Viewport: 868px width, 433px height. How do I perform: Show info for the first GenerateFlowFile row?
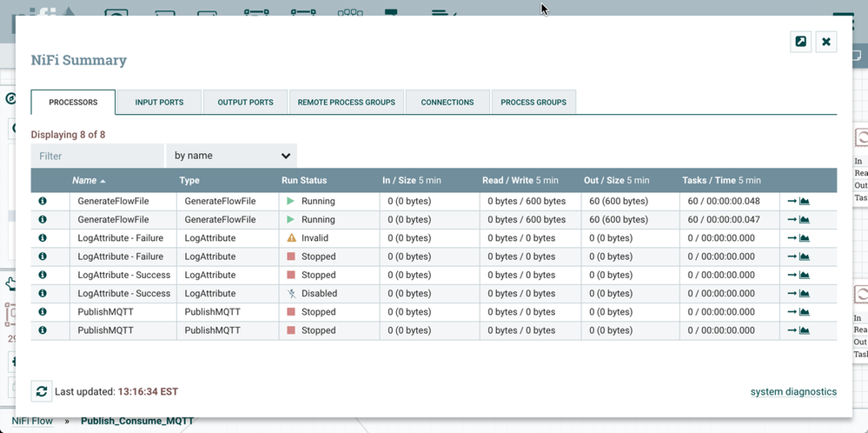tap(42, 202)
